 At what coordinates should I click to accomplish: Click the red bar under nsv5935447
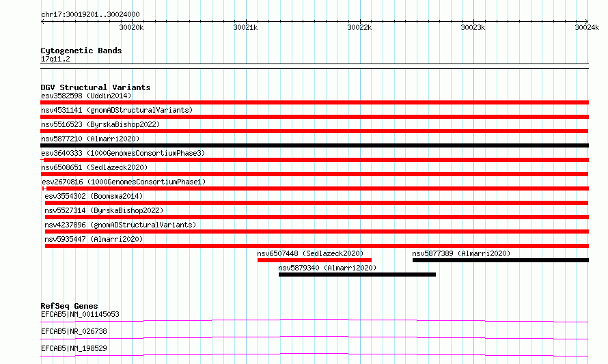[x=317, y=246]
